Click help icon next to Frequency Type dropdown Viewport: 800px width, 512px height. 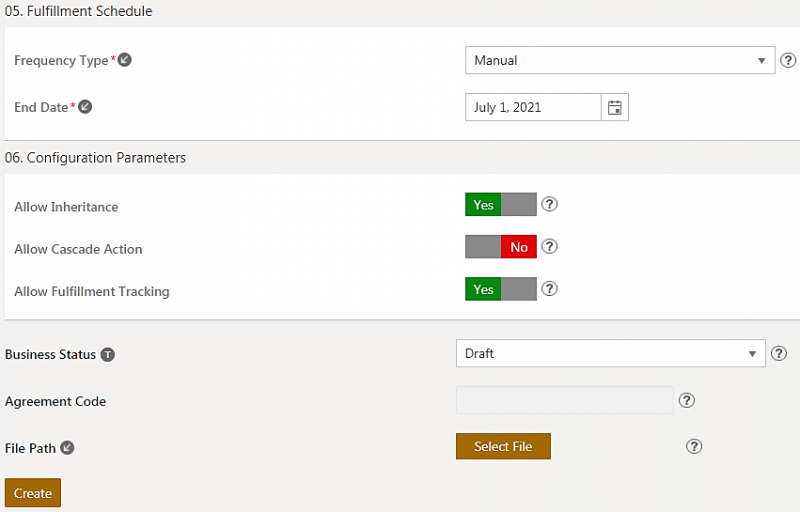click(x=788, y=60)
